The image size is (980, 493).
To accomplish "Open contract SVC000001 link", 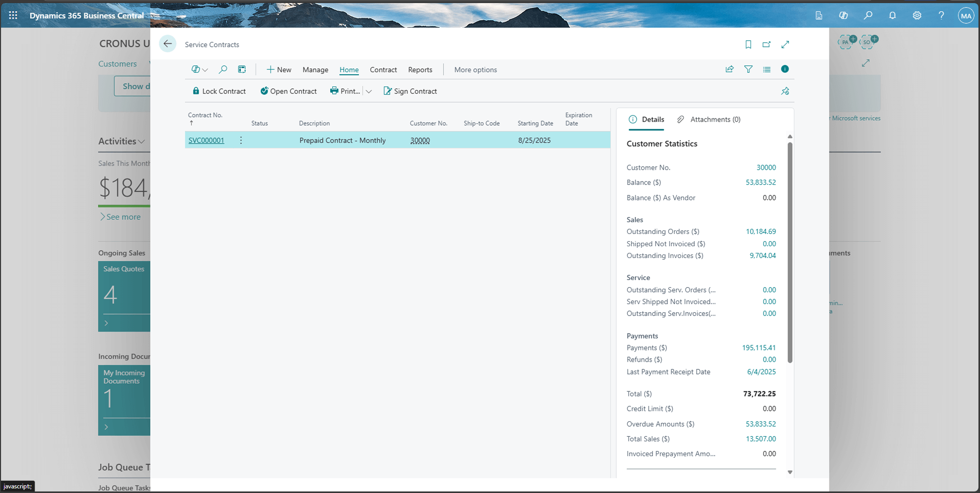I will pyautogui.click(x=206, y=140).
